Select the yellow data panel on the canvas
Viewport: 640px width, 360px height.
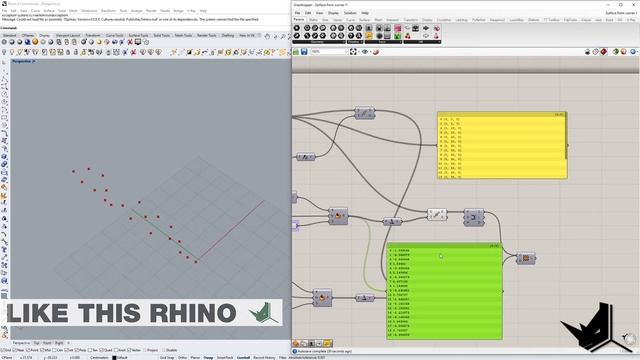(502, 145)
